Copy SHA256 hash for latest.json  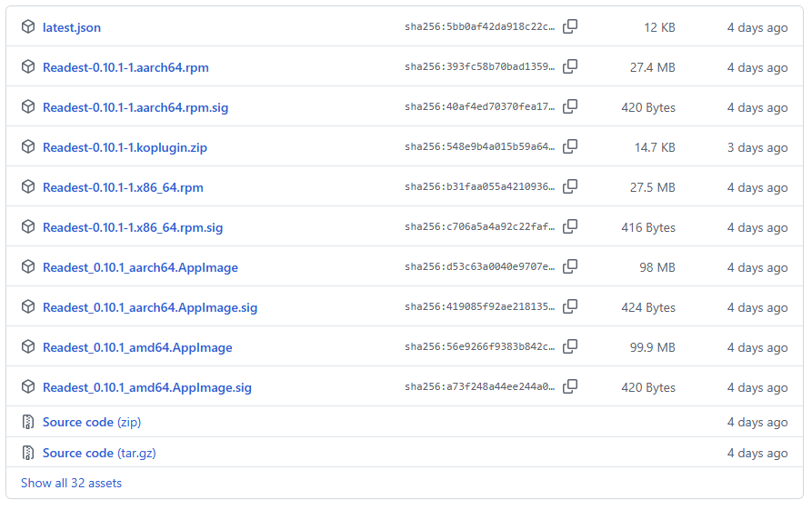click(570, 27)
